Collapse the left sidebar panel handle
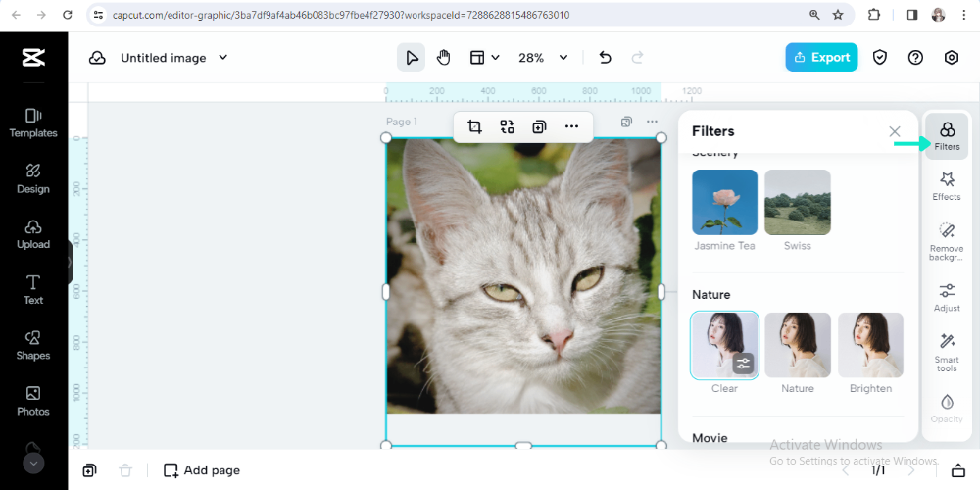Screen dimensions: 980x490 [70, 263]
